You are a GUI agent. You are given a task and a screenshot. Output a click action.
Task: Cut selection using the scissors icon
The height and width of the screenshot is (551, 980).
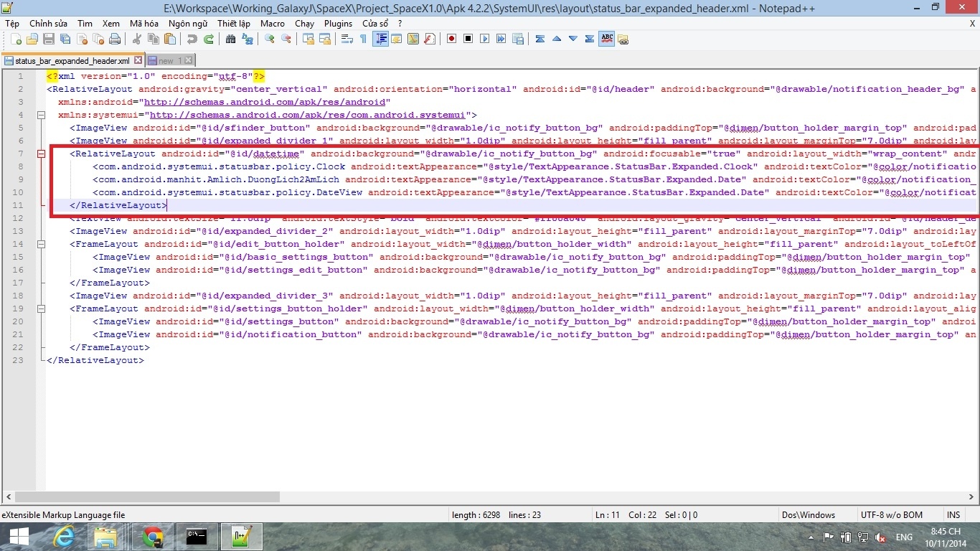(136, 39)
